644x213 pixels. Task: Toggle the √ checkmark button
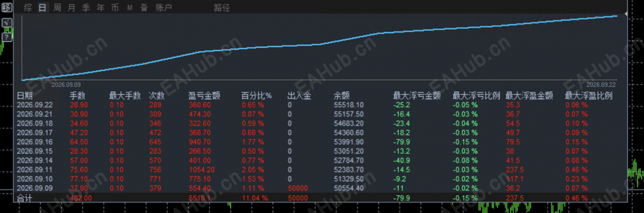coord(7,23)
